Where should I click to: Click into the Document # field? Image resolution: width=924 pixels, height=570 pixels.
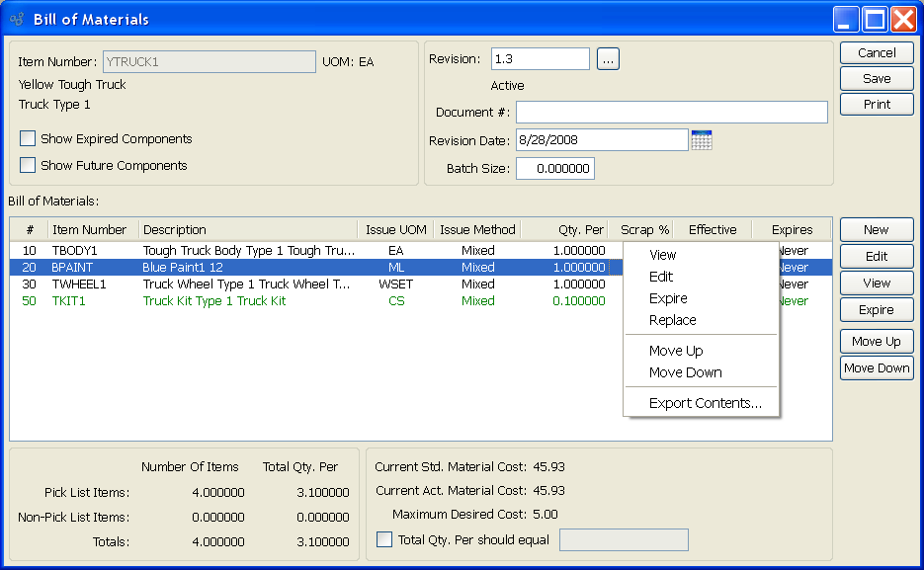[671, 113]
